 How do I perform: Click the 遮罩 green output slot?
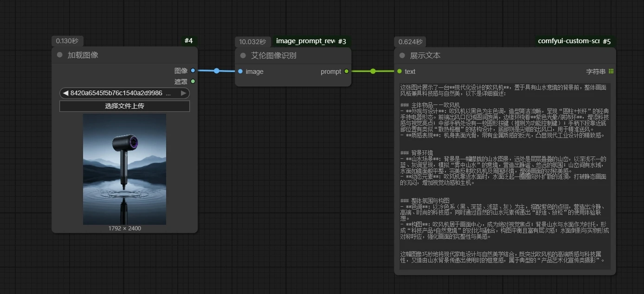pyautogui.click(x=193, y=81)
